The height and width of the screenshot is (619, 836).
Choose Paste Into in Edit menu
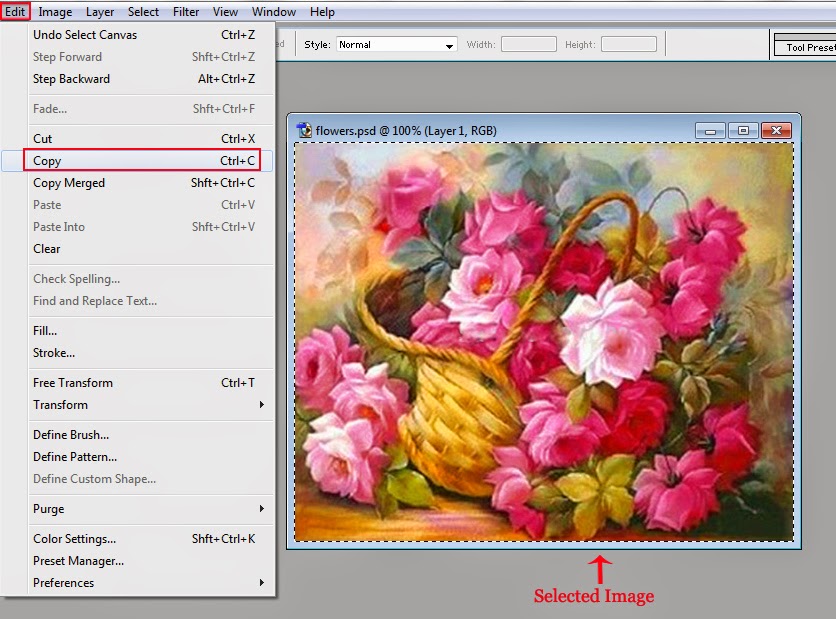pyautogui.click(x=143, y=227)
